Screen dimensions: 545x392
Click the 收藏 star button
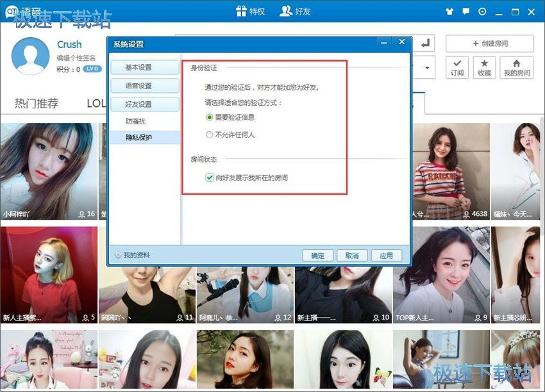pyautogui.click(x=484, y=67)
